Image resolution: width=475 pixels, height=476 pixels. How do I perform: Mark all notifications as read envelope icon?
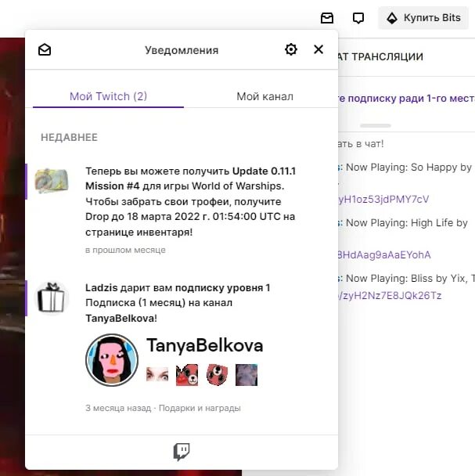point(45,49)
